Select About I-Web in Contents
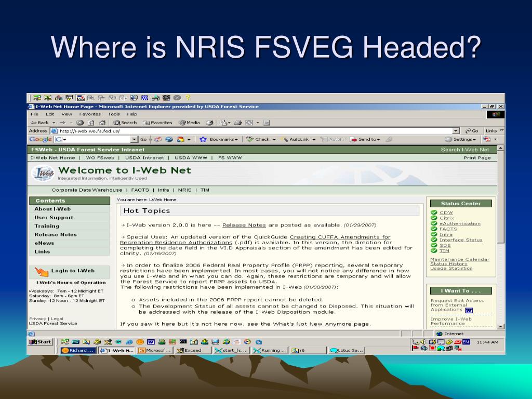 click(x=70, y=209)
